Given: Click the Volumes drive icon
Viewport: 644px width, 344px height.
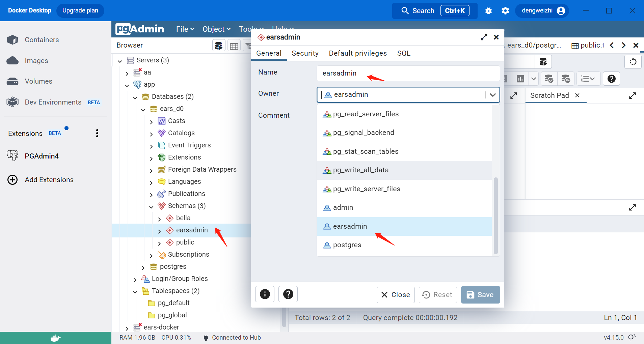Looking at the screenshot, I should (x=12, y=81).
